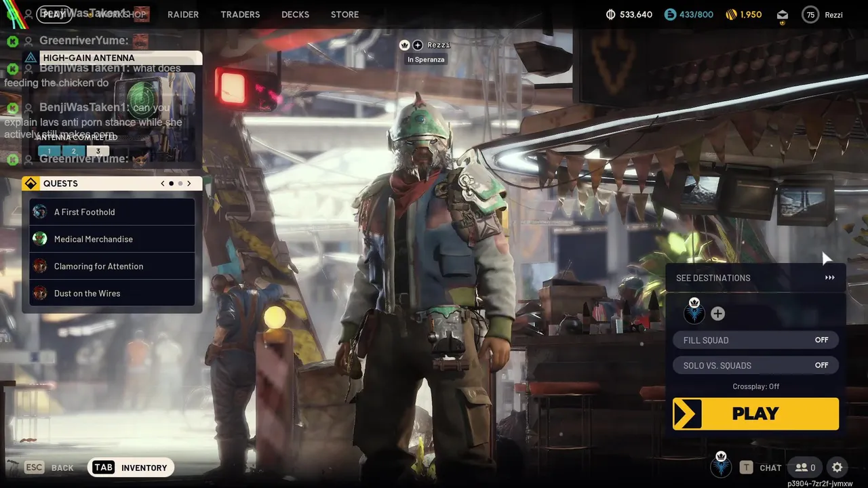Click the T key chat icon
Viewport: 868px width, 488px height.
point(746,467)
